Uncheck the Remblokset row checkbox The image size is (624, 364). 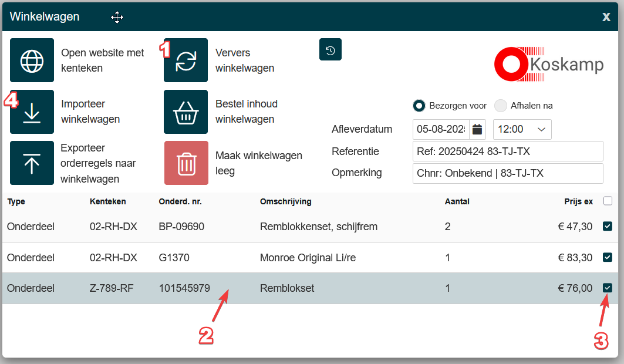pos(608,288)
